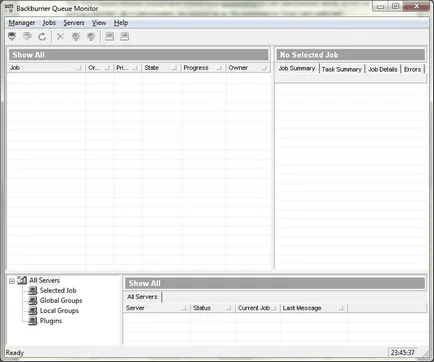Close the Backburner Queue Monitor window

click(x=416, y=6)
